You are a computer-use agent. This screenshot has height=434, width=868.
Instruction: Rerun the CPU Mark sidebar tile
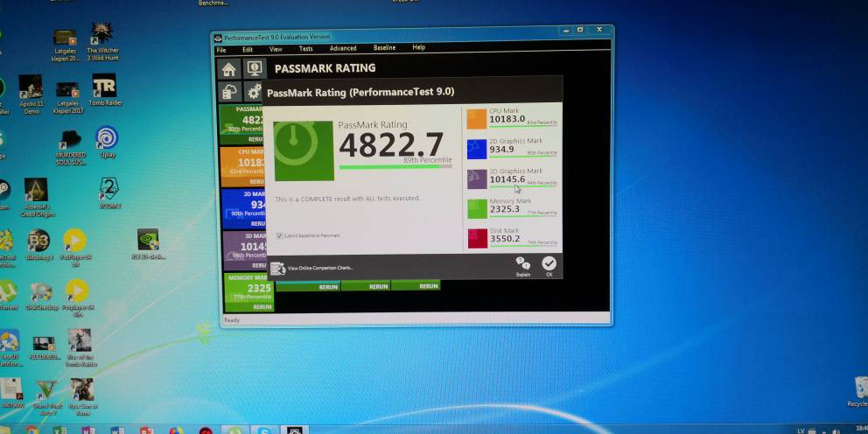(257, 182)
